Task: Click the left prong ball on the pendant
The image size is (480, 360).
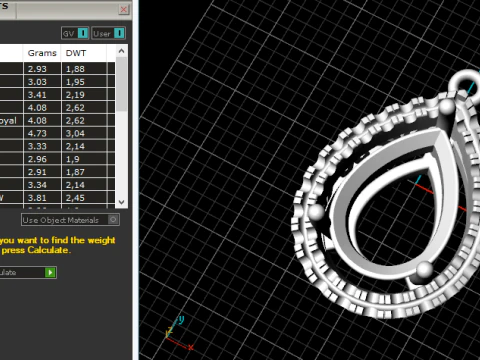Action: pos(316,211)
